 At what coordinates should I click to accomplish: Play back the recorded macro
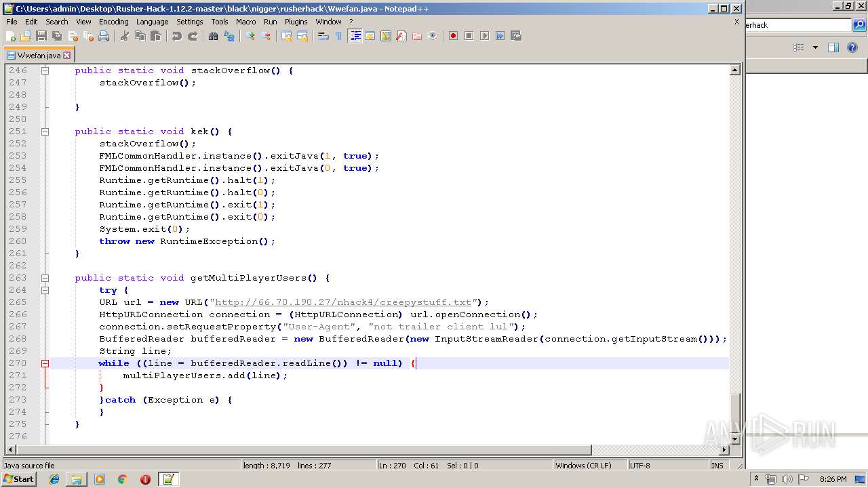[484, 36]
